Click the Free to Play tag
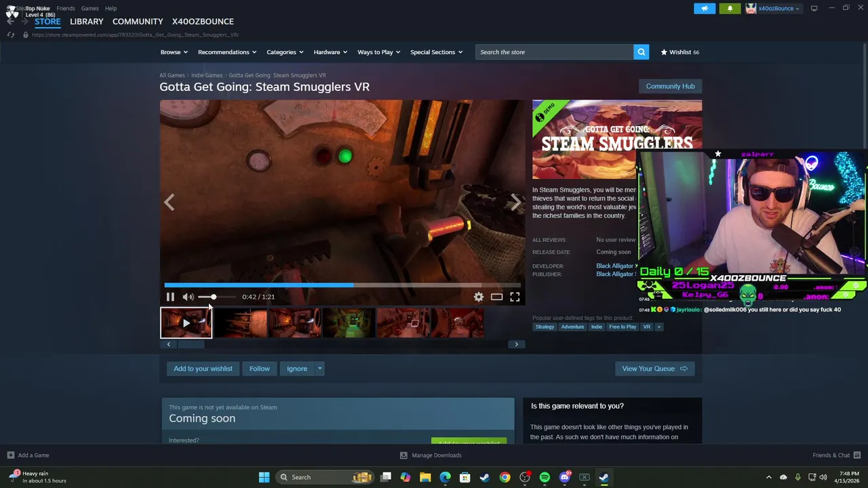The width and height of the screenshot is (868, 488). coord(623,327)
